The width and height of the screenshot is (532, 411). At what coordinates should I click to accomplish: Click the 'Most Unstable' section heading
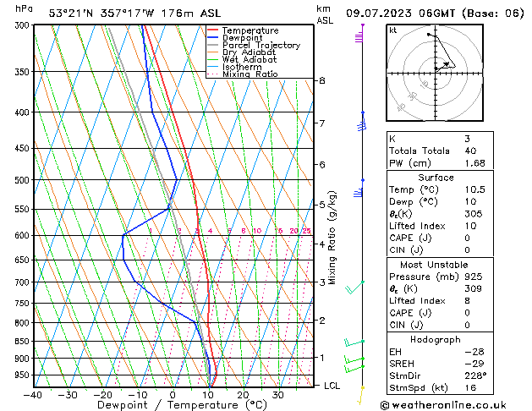434,265
